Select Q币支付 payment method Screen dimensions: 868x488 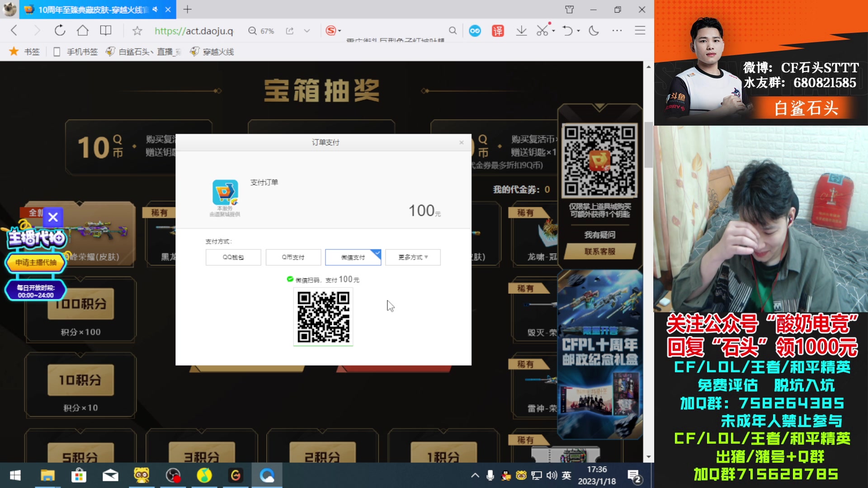point(293,257)
